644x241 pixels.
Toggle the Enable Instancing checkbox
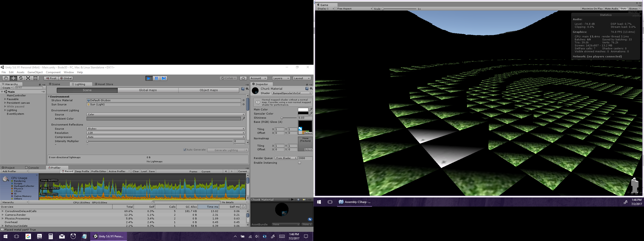pyautogui.click(x=299, y=163)
